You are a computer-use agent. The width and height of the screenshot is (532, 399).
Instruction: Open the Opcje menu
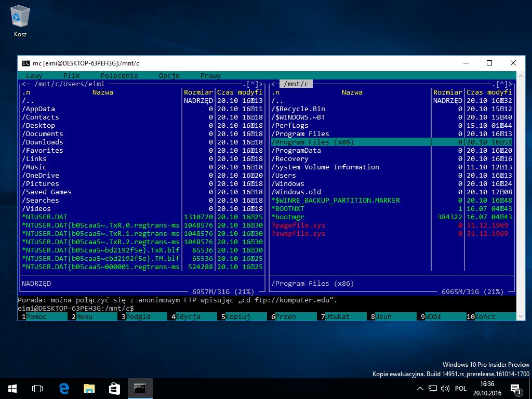pos(169,76)
